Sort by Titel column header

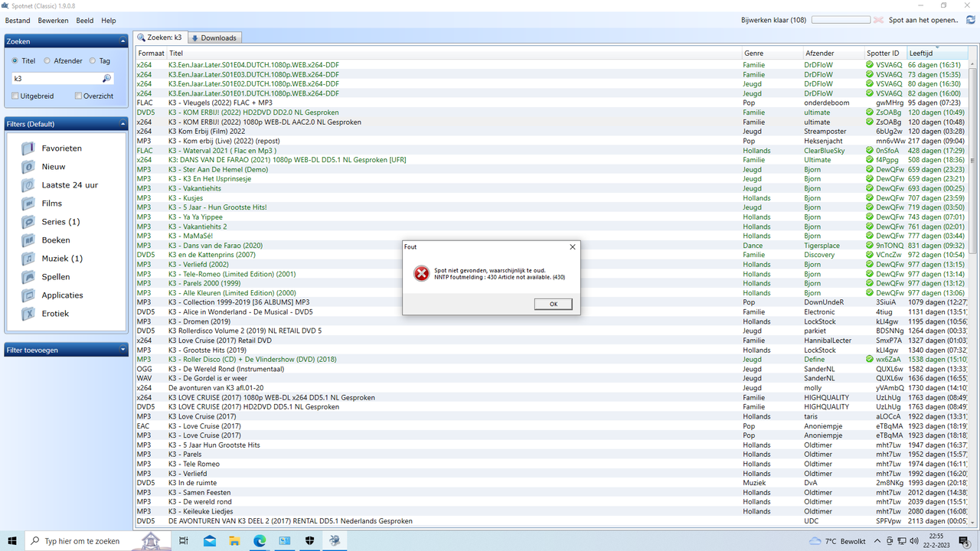(454, 54)
